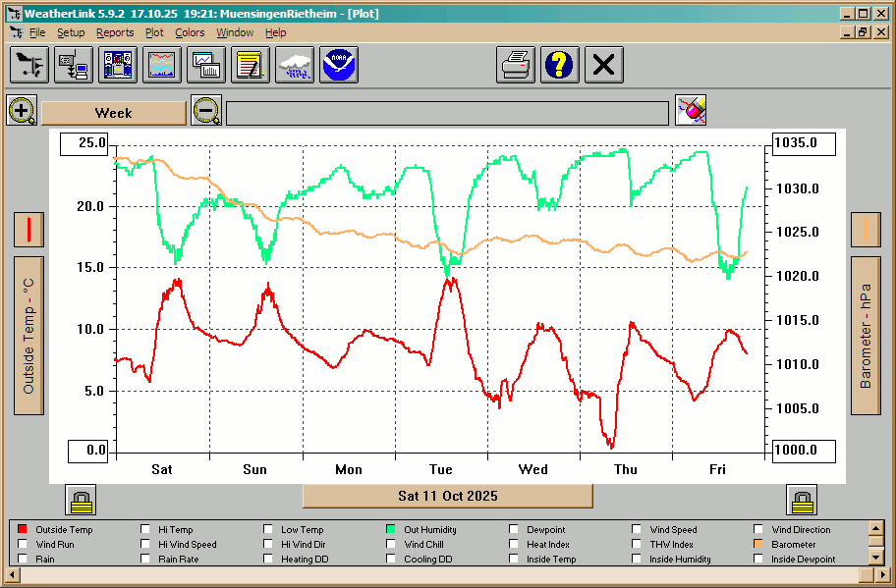Open the Colors menu

[190, 32]
